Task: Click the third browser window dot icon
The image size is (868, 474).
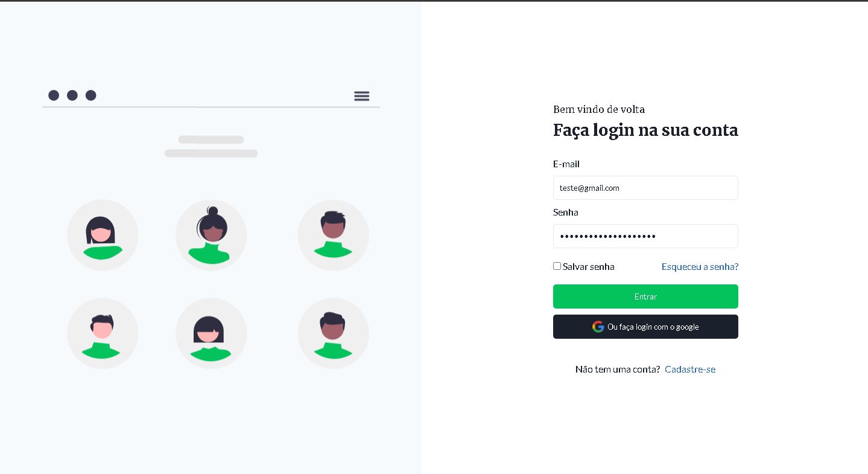Action: (x=90, y=95)
